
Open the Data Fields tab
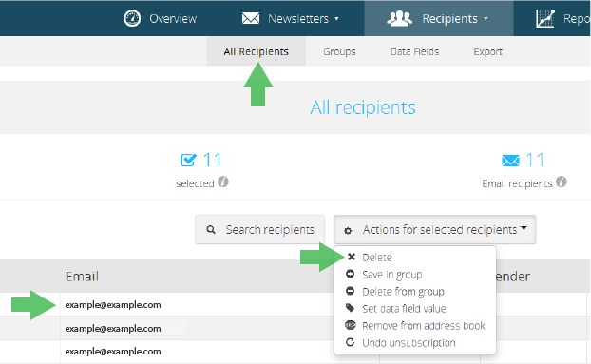point(414,51)
